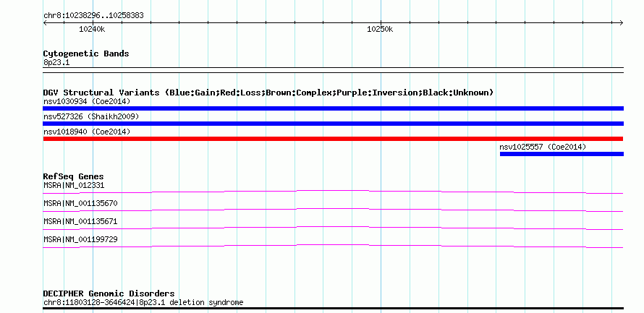Click the magenta gene line for NM_012331
This screenshot has height=313, width=644.
pos(333,192)
